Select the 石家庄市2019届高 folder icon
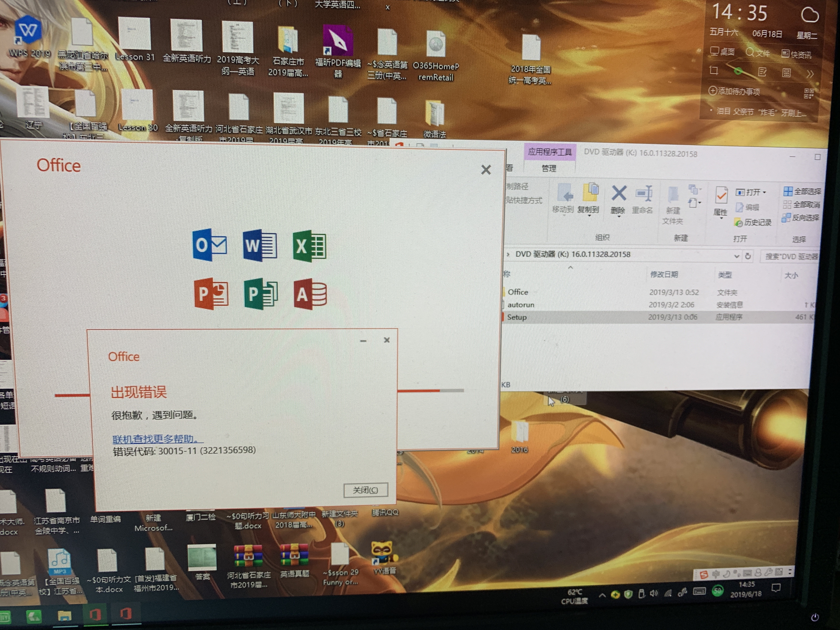840x630 pixels. click(x=288, y=51)
